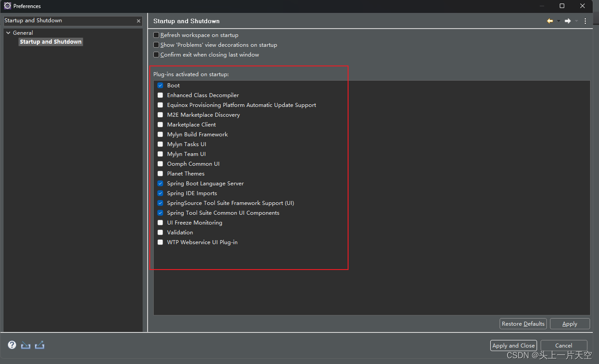Uncheck SpringSource Tool Suite Framework Support (UI)

pos(160,203)
